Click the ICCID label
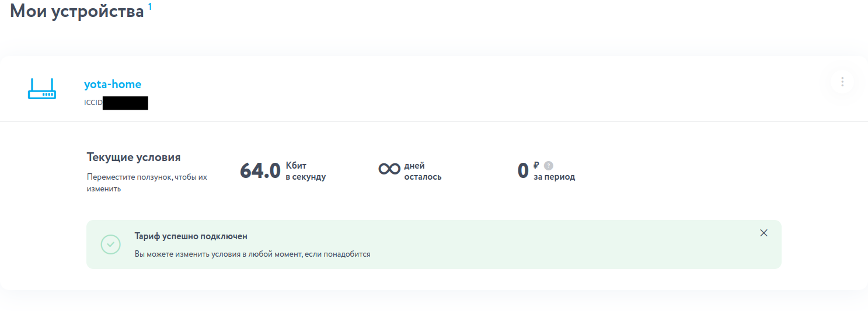 click(93, 103)
